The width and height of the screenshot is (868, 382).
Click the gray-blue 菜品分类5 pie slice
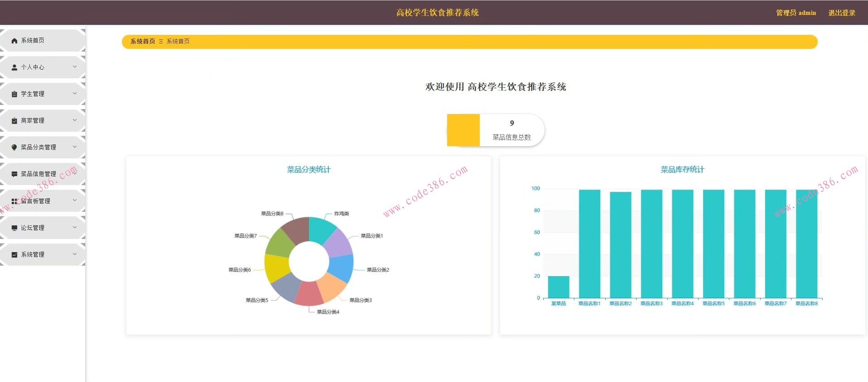click(x=286, y=287)
